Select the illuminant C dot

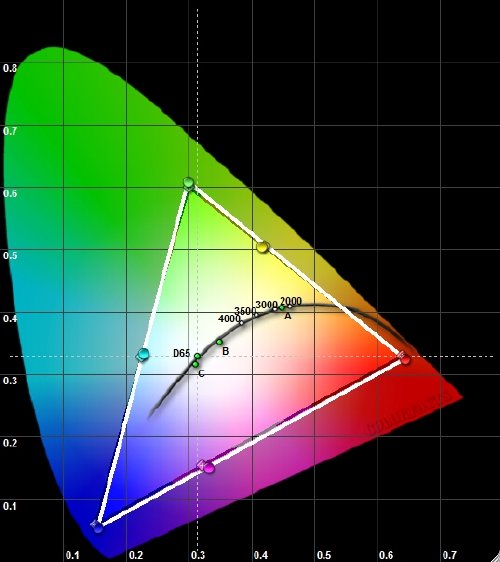pos(195,364)
